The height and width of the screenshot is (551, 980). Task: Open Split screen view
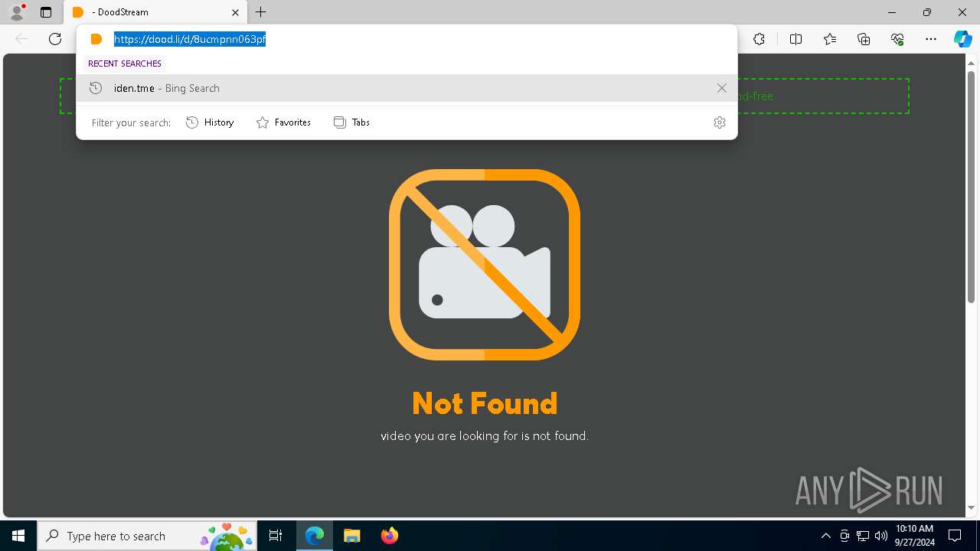coord(795,39)
